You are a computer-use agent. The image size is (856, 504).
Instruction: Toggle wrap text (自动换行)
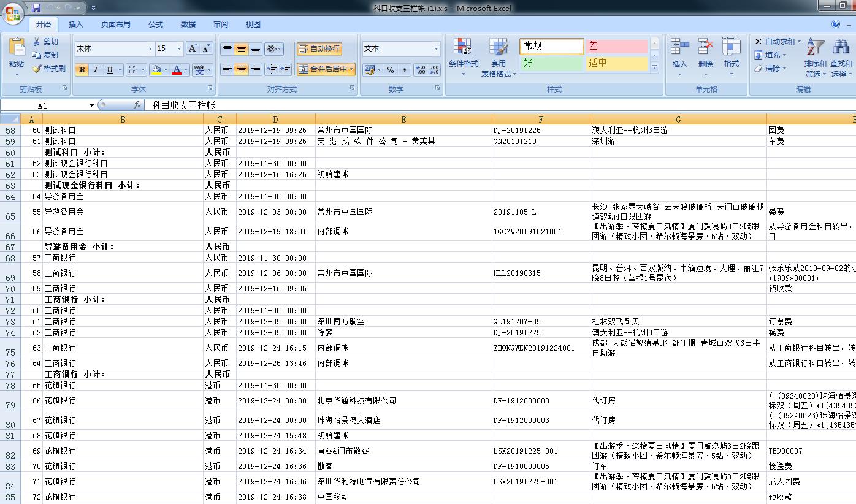coord(319,49)
